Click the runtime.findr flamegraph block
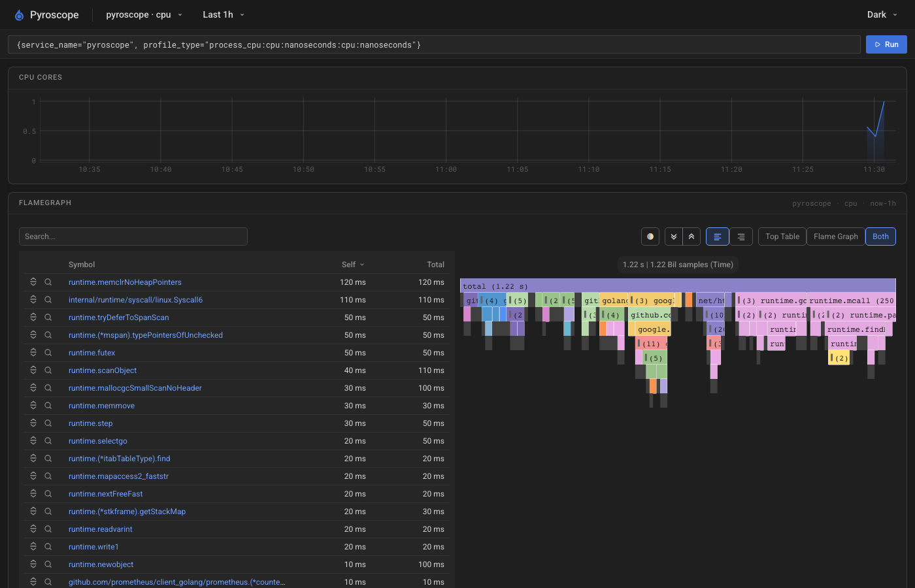 856,329
